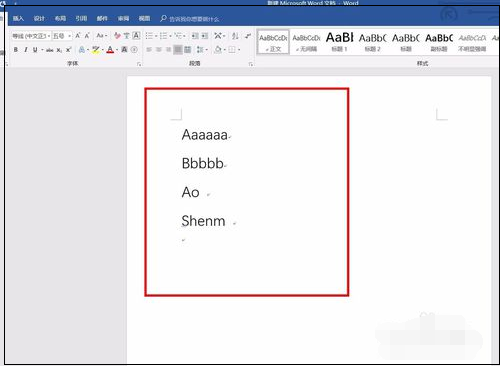Open font color dropdown arrow
The height and width of the screenshot is (366, 502).
(117, 50)
